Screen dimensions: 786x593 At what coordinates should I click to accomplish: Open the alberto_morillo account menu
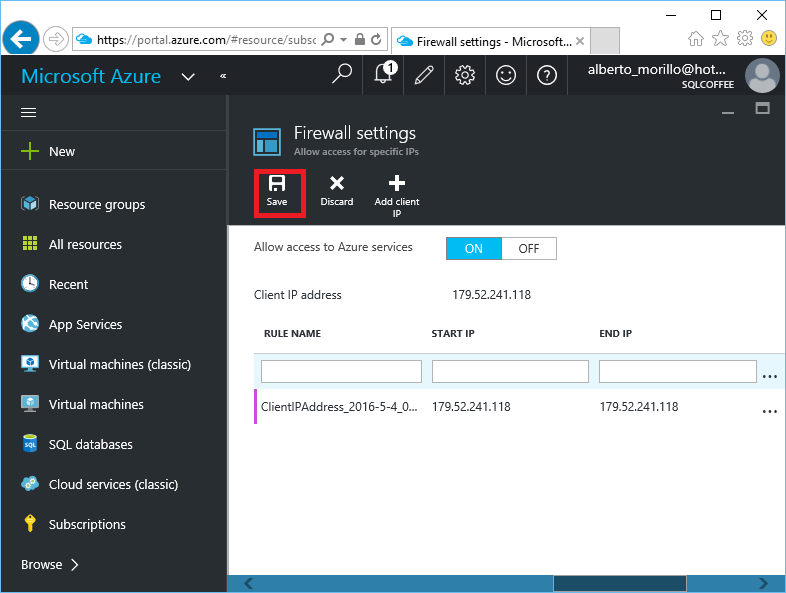click(x=660, y=75)
